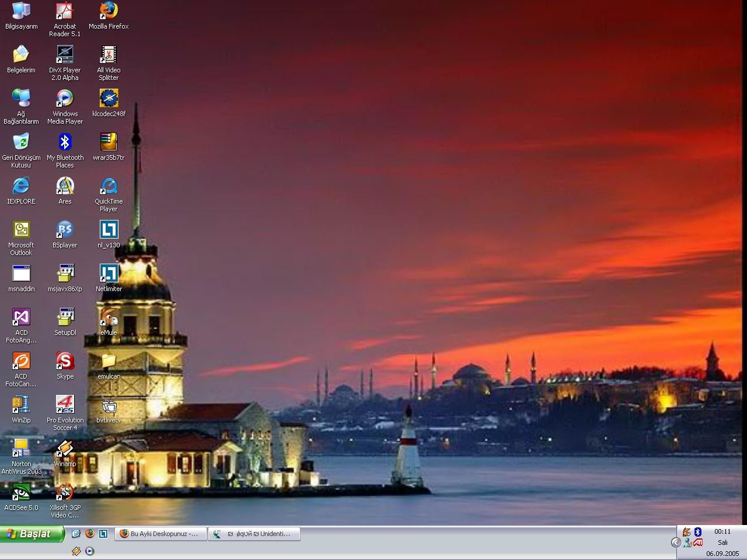Switch to Bu Ayki Deskopunuz taskbar window
The width and height of the screenshot is (747, 560).
pyautogui.click(x=160, y=534)
